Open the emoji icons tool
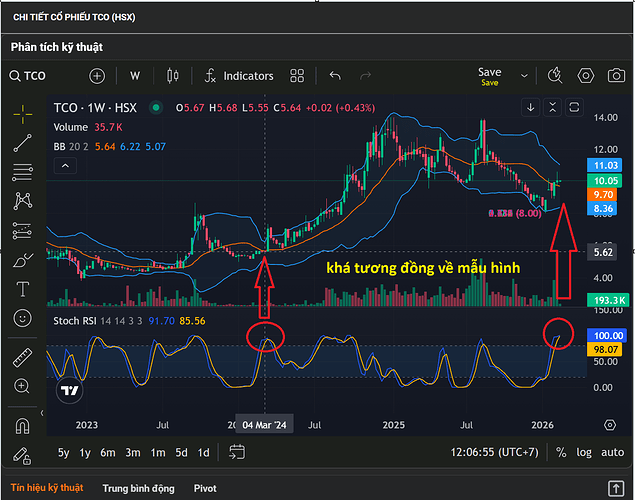This screenshot has height=500, width=635. click(23, 318)
